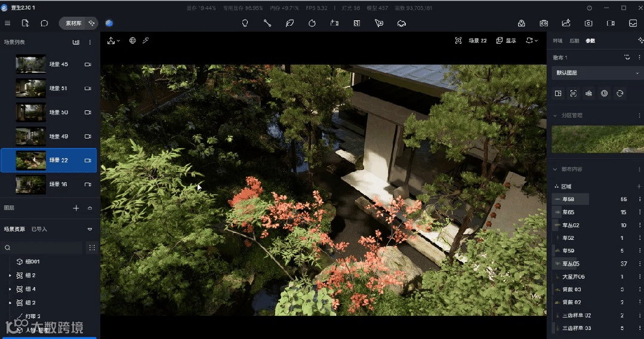Open the panorama output icon

633,23
